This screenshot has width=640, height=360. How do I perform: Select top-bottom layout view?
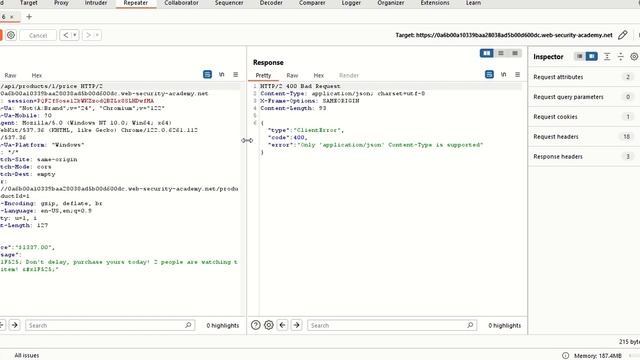(x=501, y=53)
